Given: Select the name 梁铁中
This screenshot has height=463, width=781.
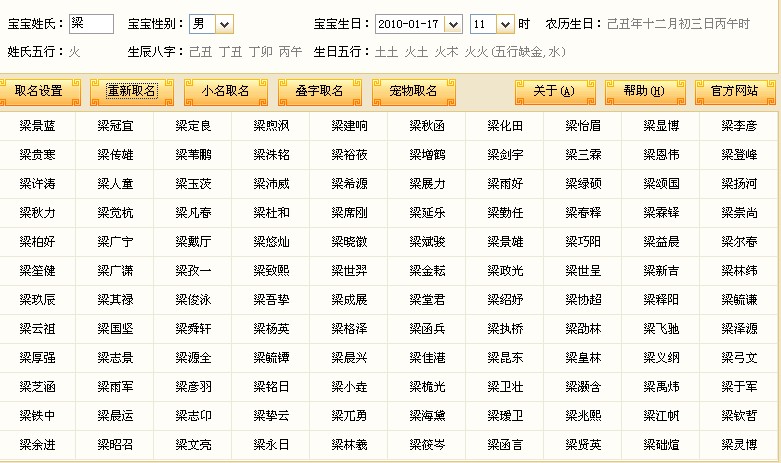Looking at the screenshot, I should (x=37, y=416).
